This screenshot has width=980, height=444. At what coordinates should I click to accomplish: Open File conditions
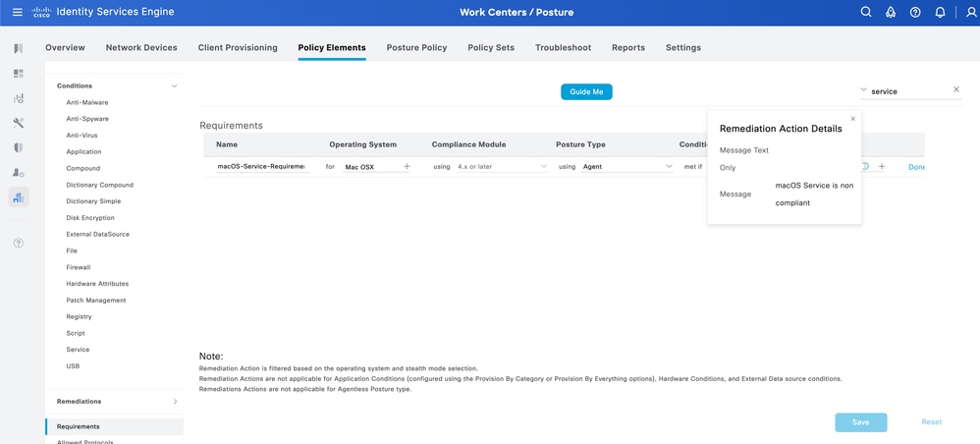click(x=72, y=250)
